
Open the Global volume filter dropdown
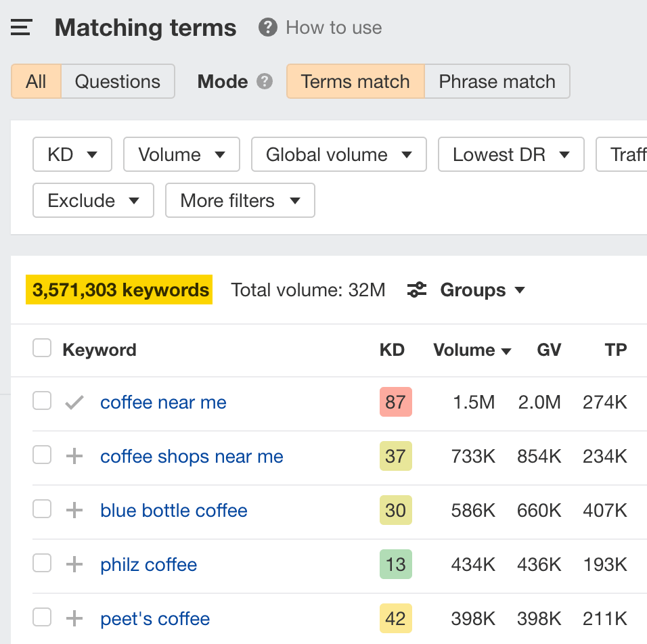coord(339,154)
